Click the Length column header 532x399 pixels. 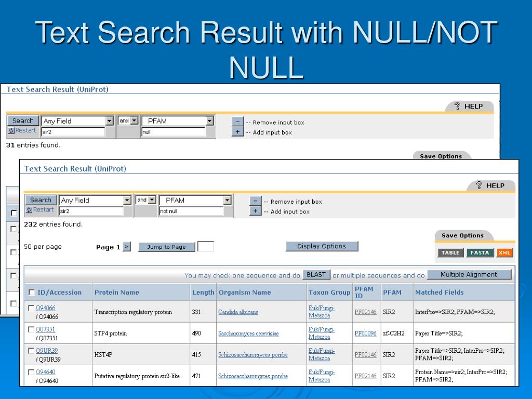[203, 292]
